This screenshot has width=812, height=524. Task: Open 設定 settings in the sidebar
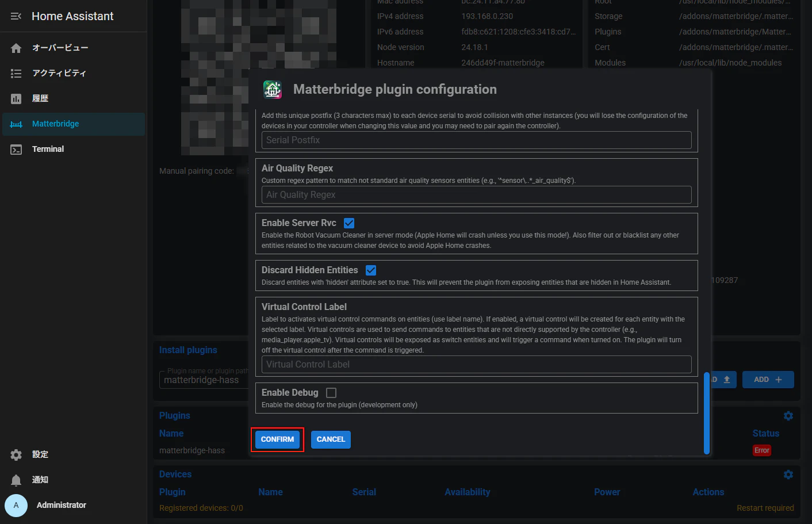pos(74,454)
